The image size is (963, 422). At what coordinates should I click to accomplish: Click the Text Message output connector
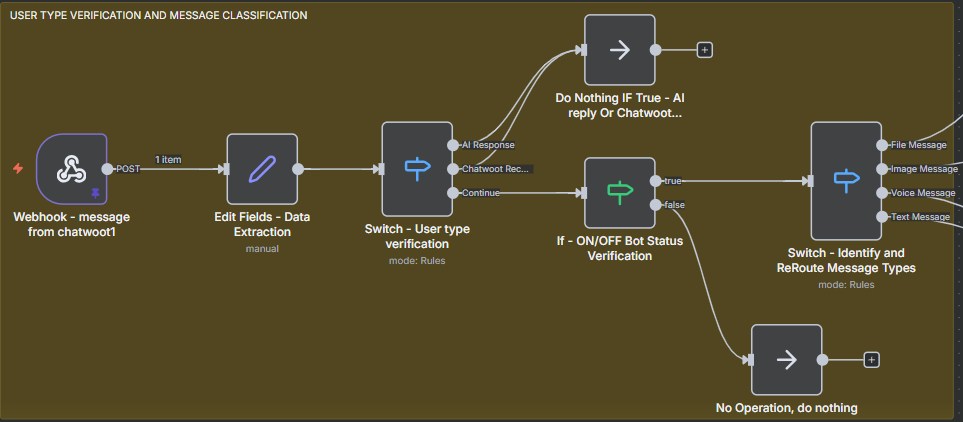click(x=882, y=216)
